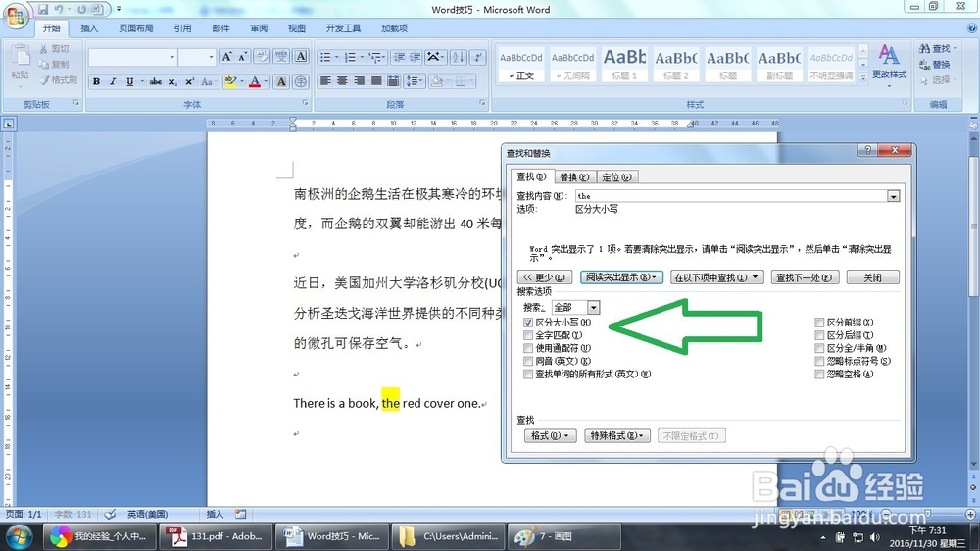The height and width of the screenshot is (551, 980).
Task: Apply subscript formatting
Action: pyautogui.click(x=172, y=81)
